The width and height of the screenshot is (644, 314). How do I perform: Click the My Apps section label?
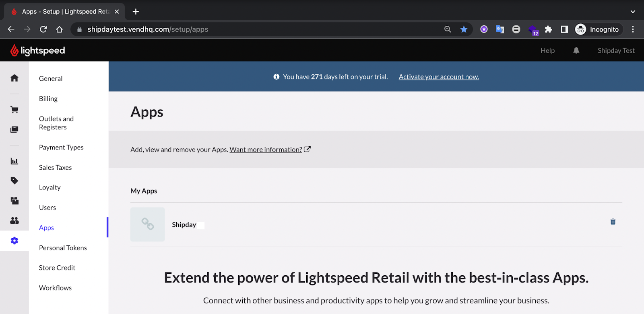[144, 191]
